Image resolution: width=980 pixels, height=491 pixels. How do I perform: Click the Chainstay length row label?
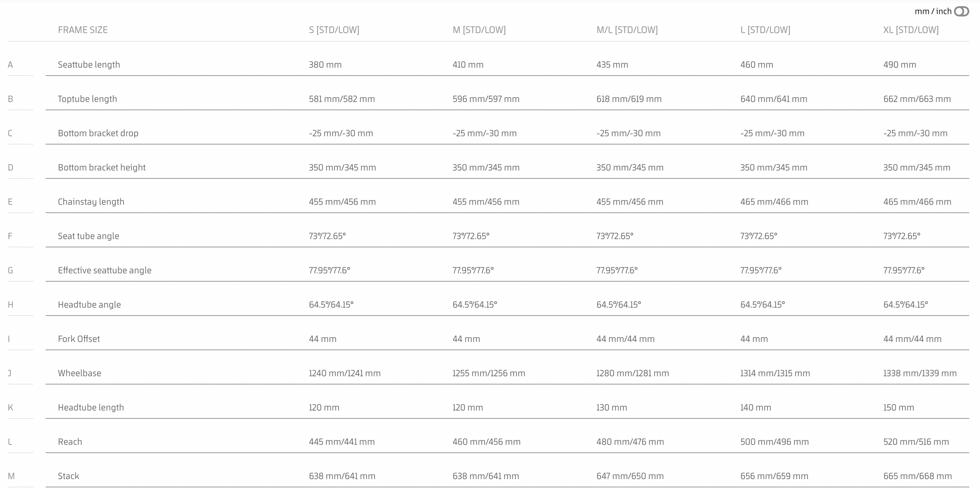click(x=91, y=202)
